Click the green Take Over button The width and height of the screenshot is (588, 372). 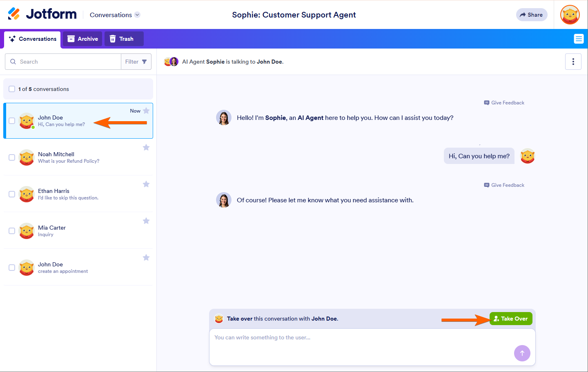click(511, 319)
